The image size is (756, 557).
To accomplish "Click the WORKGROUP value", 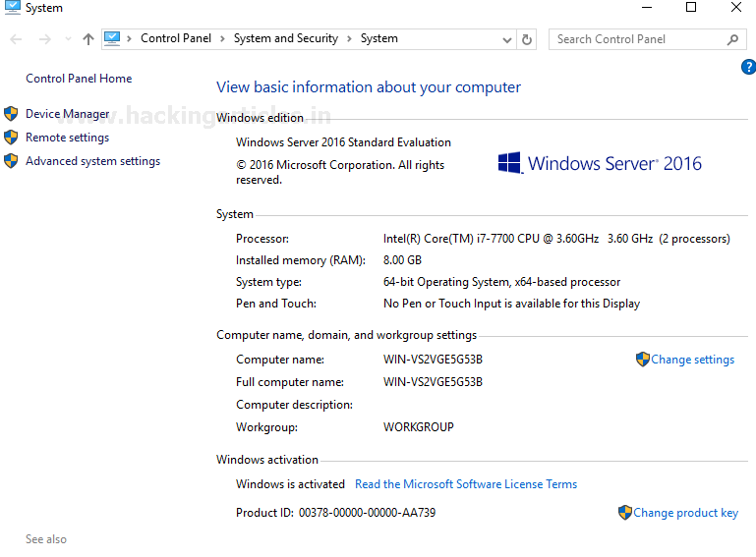I will click(x=418, y=427).
